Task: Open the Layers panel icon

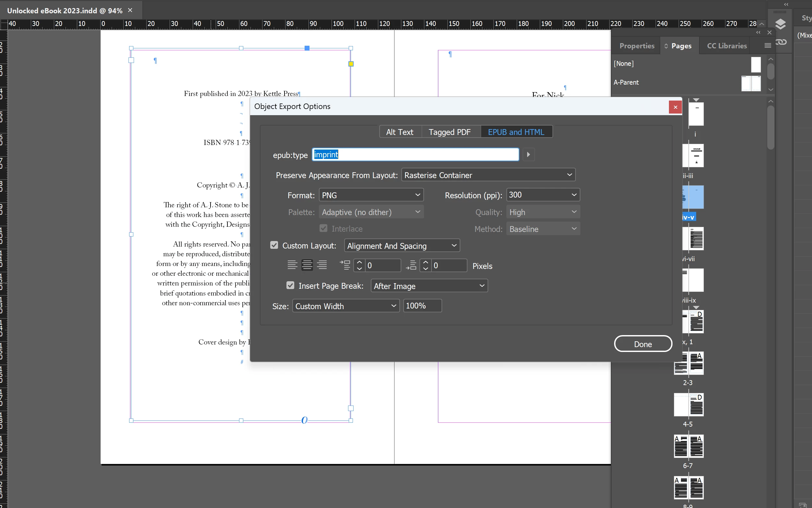Action: (781, 24)
